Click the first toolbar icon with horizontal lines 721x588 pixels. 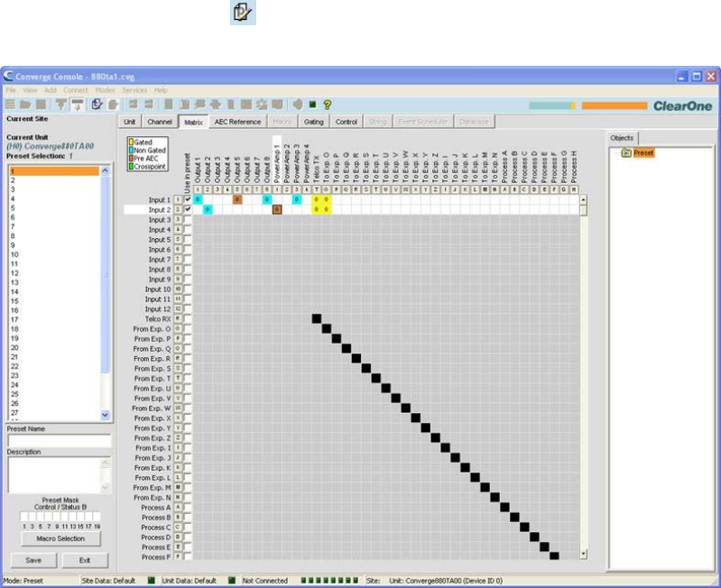[x=10, y=105]
